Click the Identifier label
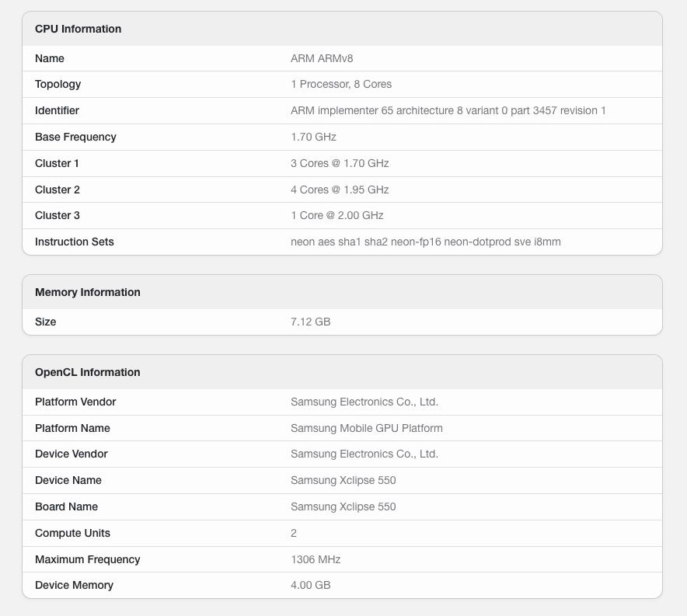The height and width of the screenshot is (616, 687). (57, 110)
